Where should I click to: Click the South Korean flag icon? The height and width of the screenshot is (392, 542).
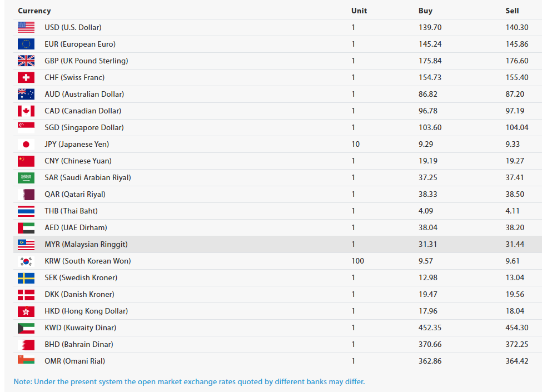26,261
